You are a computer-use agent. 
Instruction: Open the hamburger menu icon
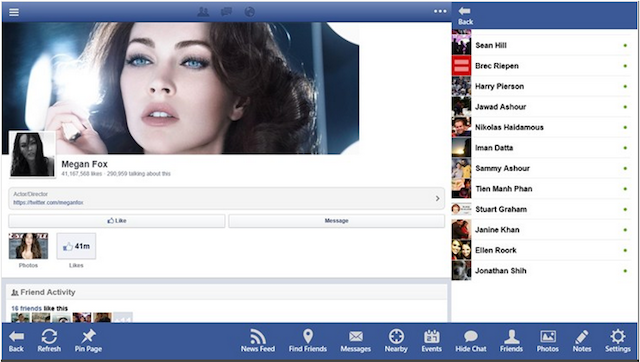click(14, 12)
